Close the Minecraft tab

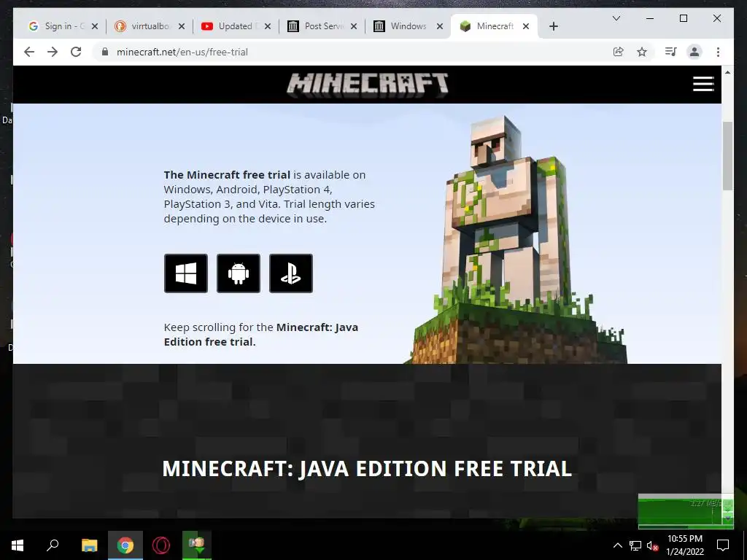coord(526,27)
